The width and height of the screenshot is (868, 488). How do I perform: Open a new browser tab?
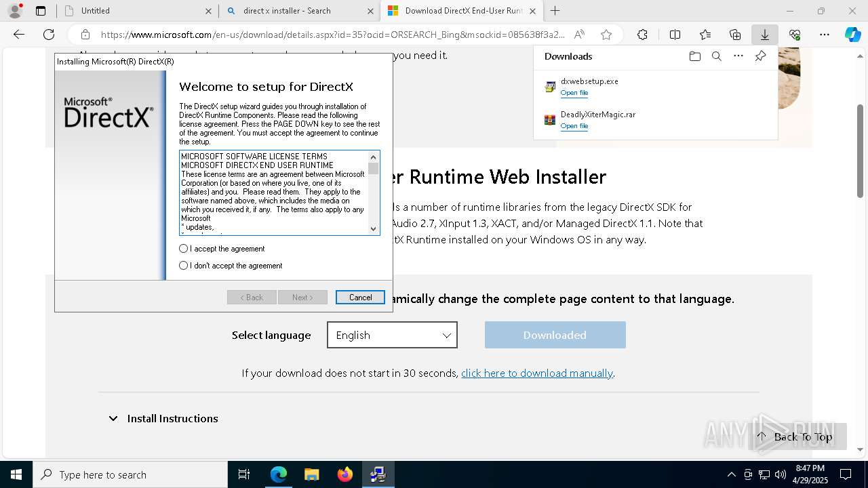pyautogui.click(x=555, y=11)
